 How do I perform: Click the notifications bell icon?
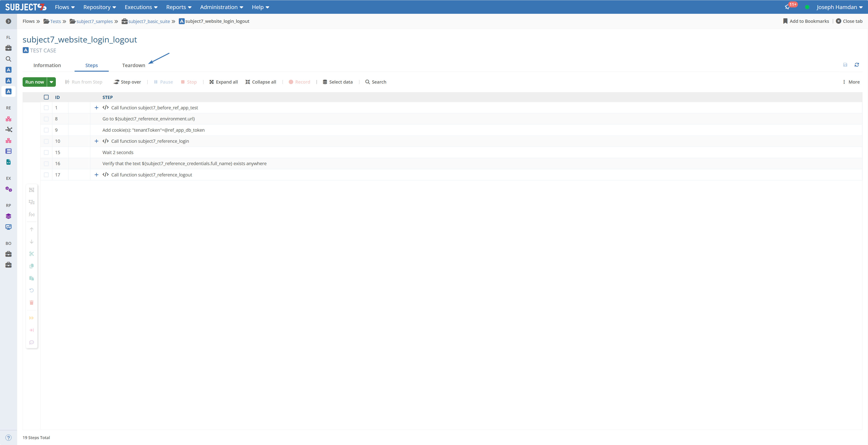[787, 7]
